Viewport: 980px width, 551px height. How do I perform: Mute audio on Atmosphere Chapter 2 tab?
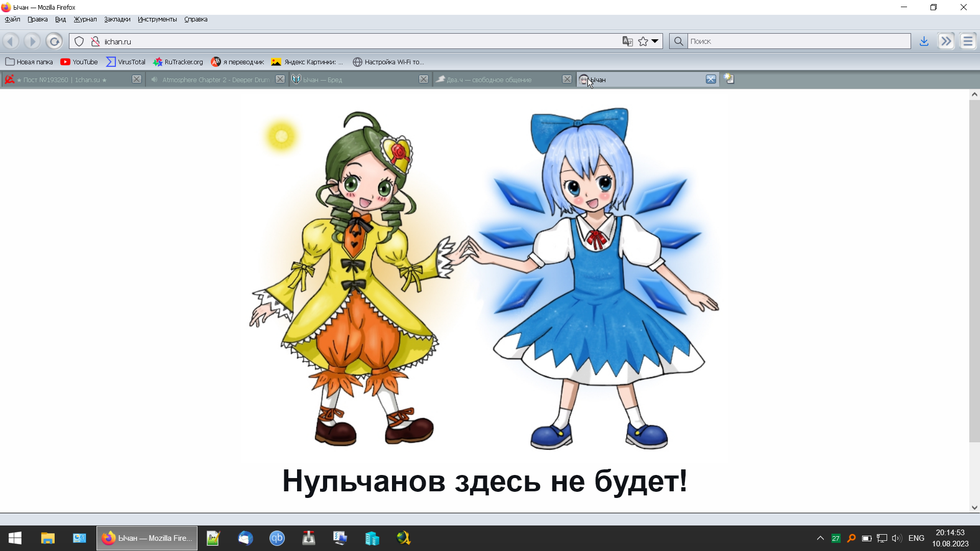click(x=155, y=80)
